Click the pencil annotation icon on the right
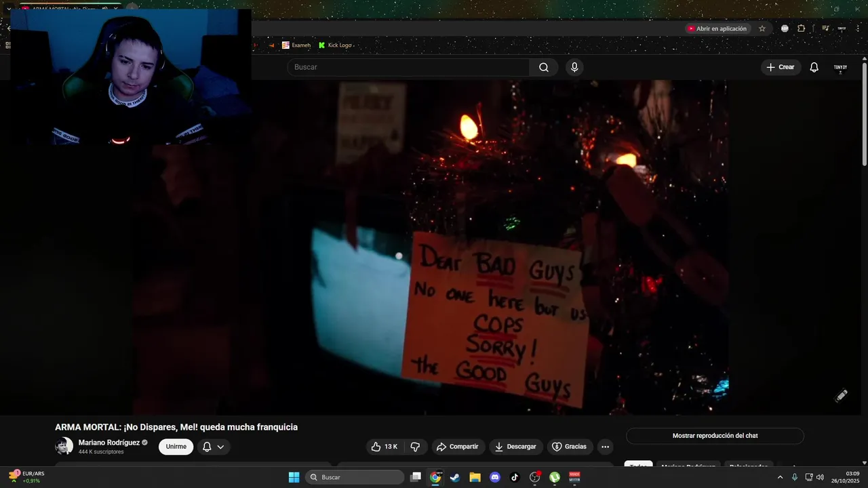Viewport: 868px width, 488px height. coord(841,395)
